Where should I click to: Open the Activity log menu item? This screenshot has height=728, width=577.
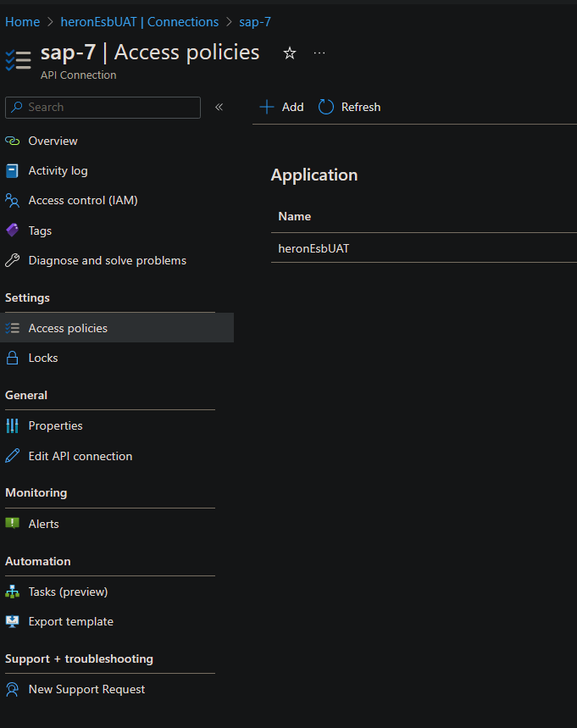(58, 171)
